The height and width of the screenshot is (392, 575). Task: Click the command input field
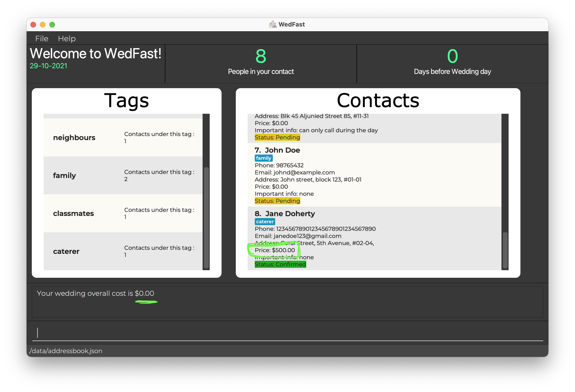[287, 333]
